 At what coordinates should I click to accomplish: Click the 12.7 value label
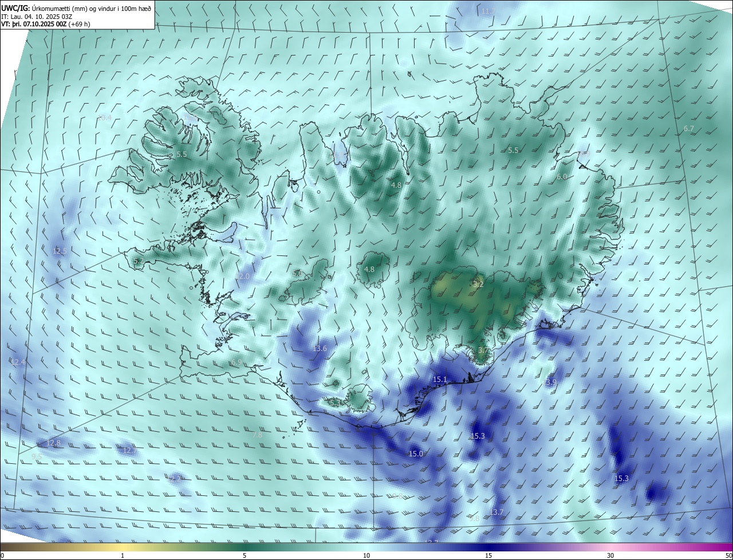tap(130, 451)
